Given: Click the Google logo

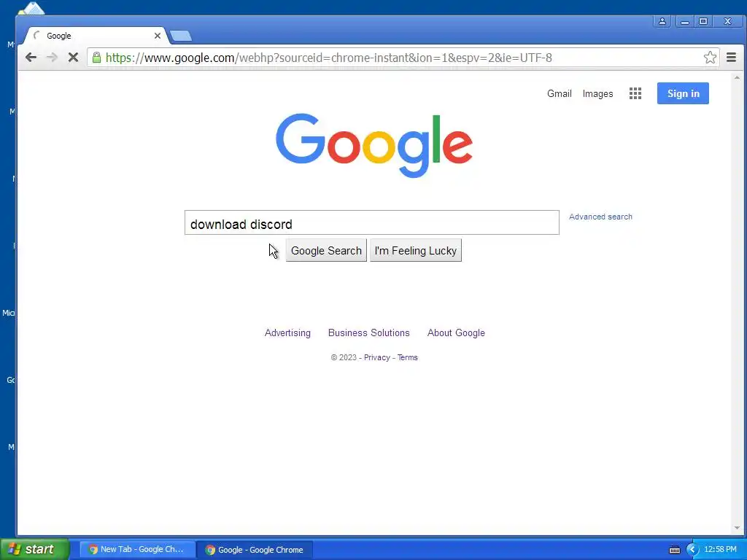Looking at the screenshot, I should click(374, 145).
